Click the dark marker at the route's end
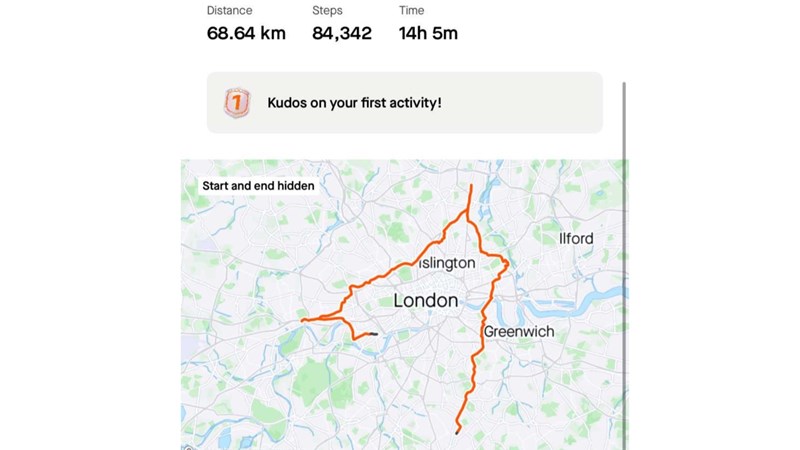 pos(372,334)
